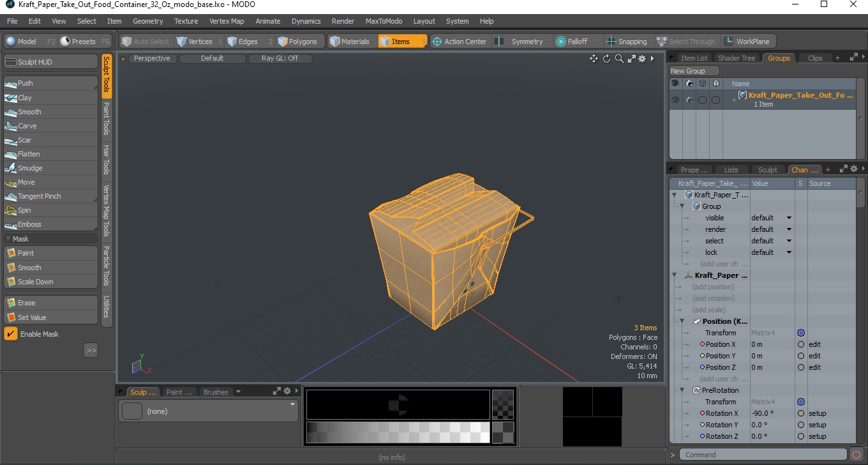Click the Sculpt HUD button
The width and height of the screenshot is (868, 465).
[x=50, y=62]
